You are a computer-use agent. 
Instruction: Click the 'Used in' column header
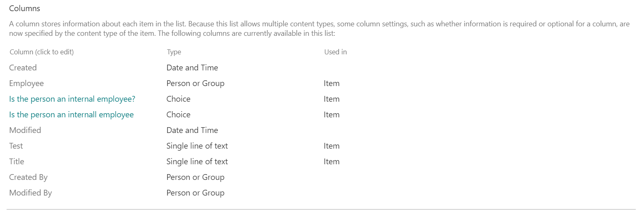pos(335,52)
